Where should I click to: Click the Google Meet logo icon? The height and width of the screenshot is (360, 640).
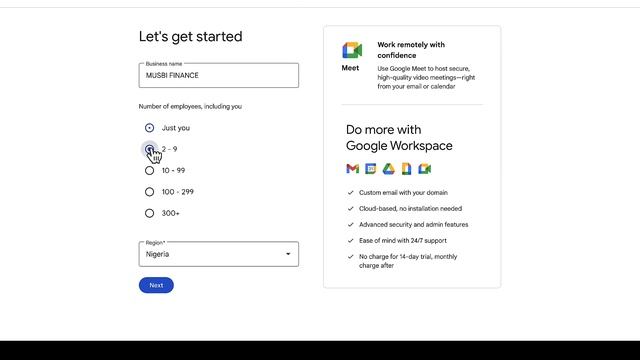pyautogui.click(x=352, y=50)
